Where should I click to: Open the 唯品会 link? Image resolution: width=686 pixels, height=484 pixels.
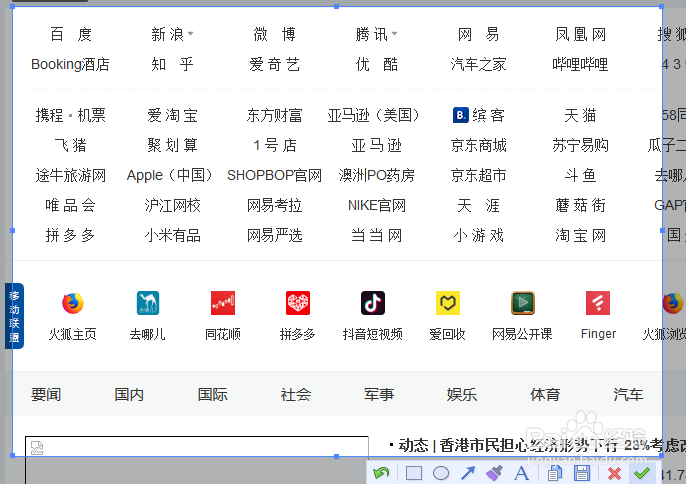point(71,205)
